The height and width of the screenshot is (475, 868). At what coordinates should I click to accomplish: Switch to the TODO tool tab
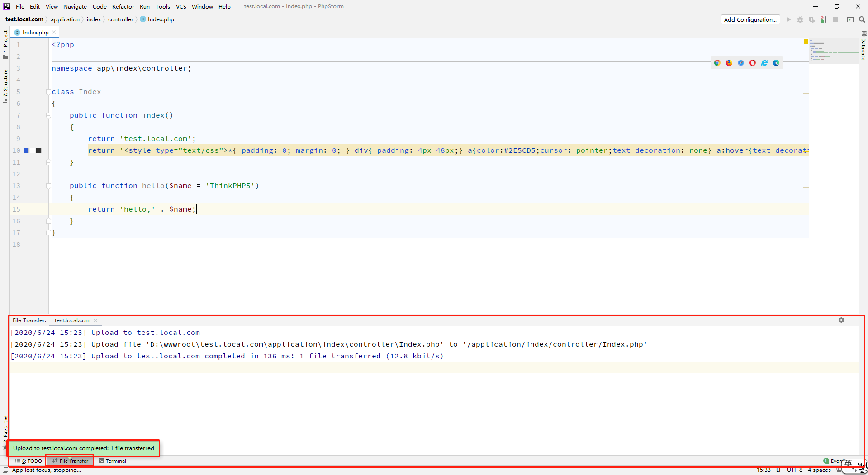28,461
